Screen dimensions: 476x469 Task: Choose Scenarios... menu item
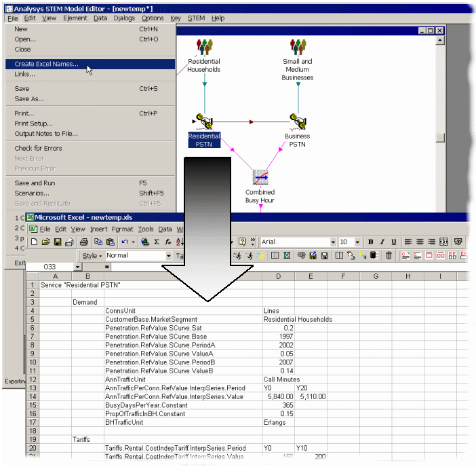point(90,193)
